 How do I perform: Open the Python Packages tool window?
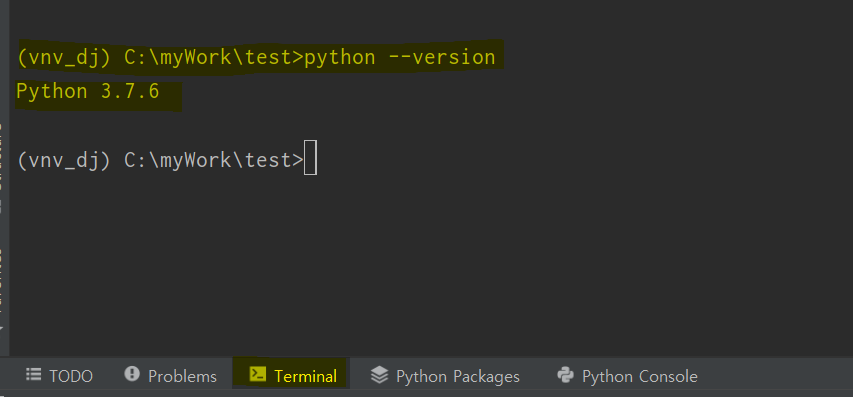[x=445, y=375]
